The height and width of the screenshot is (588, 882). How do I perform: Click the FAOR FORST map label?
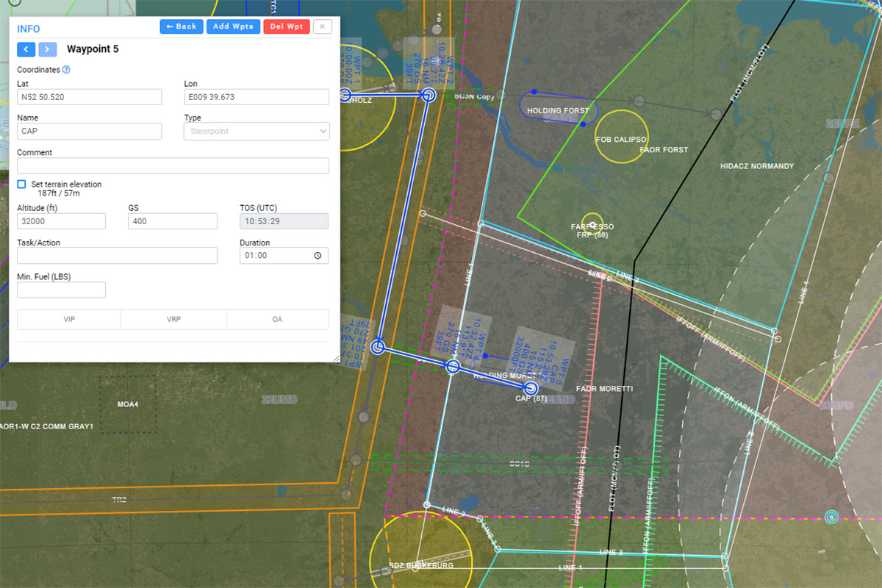click(x=664, y=150)
